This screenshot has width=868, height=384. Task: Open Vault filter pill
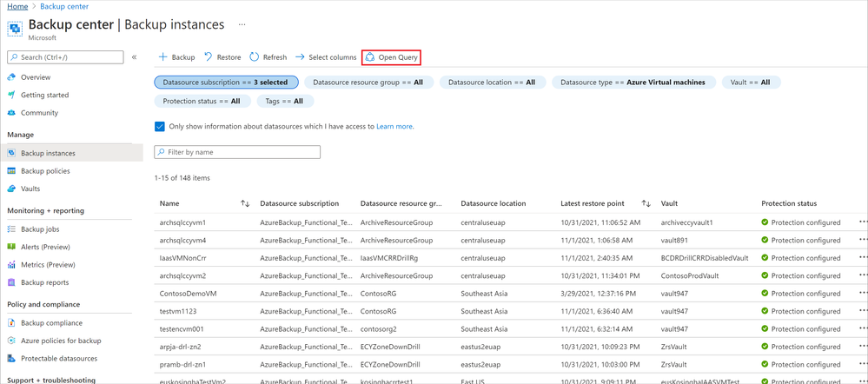[751, 83]
